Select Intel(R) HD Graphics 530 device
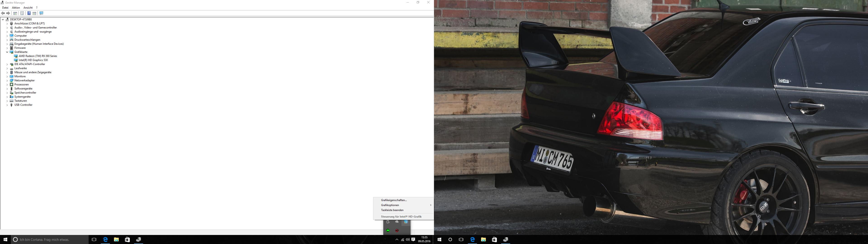This screenshot has height=244, width=868. click(33, 60)
